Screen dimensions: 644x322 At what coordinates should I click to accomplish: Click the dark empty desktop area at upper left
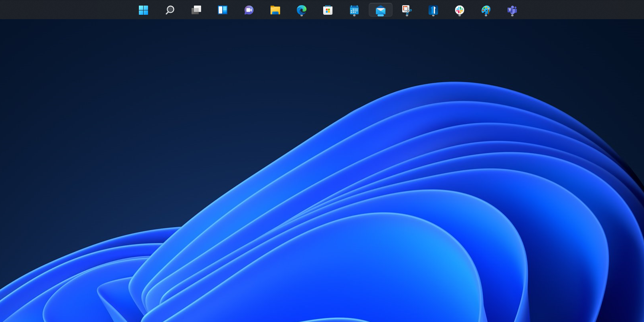pos(80,80)
